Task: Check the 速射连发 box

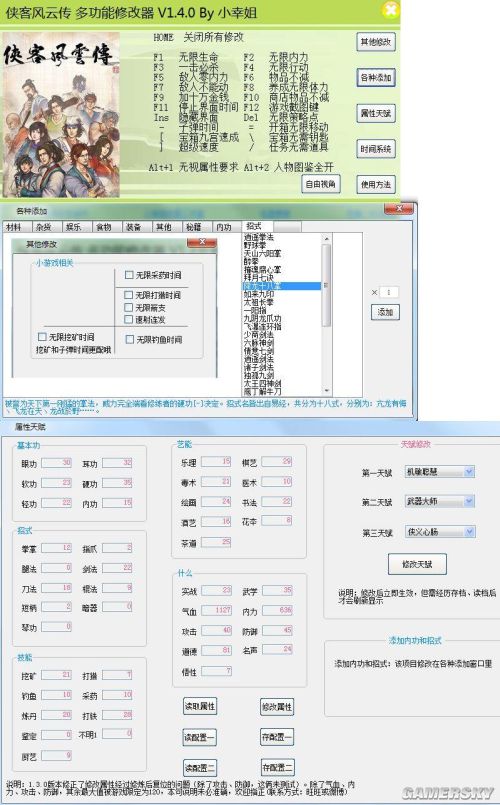Action: 129,319
